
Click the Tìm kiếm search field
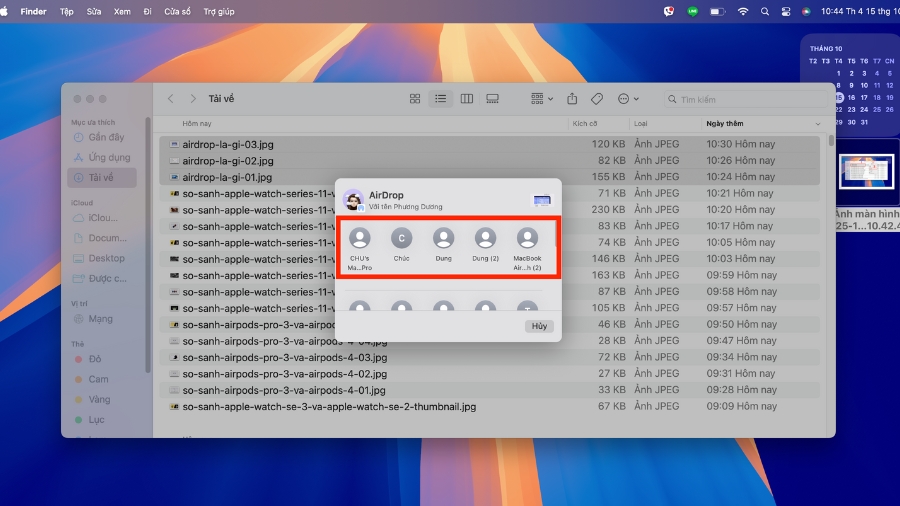(x=740, y=99)
